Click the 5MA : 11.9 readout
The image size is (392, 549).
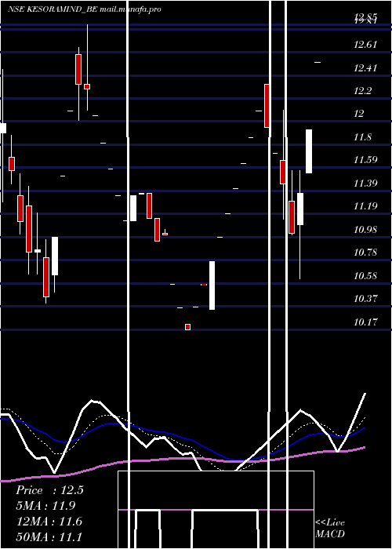pos(45,506)
